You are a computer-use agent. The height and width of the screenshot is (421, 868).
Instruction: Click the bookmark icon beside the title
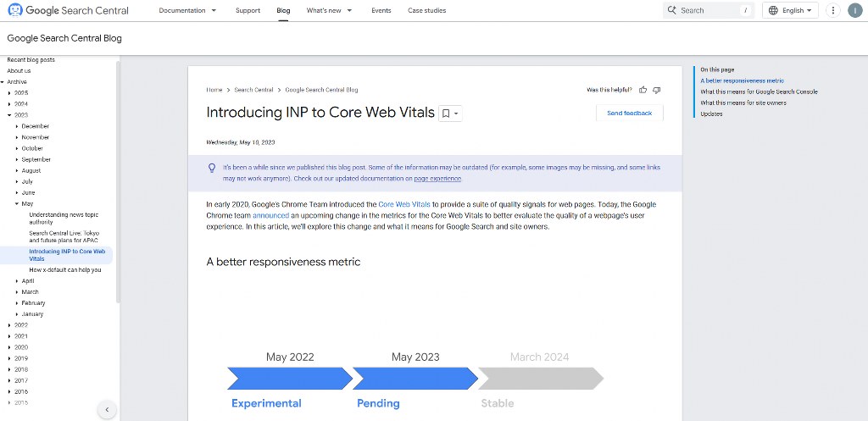pyautogui.click(x=446, y=114)
